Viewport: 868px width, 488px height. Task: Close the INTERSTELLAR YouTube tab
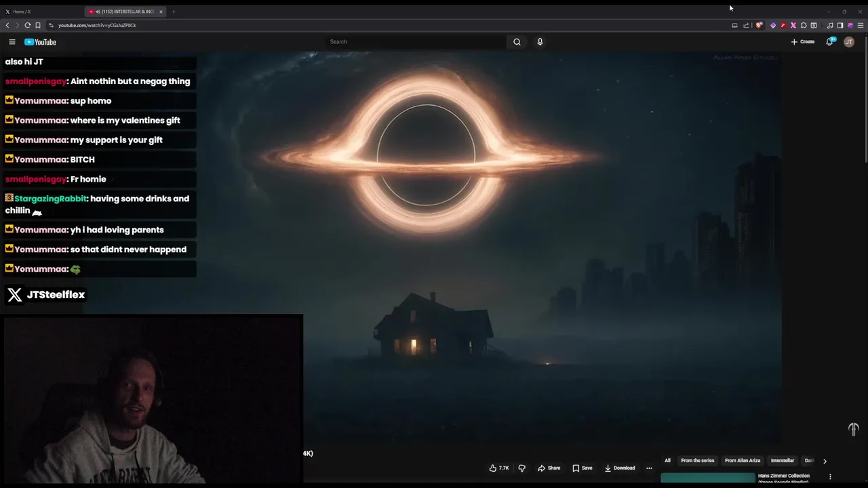(161, 12)
